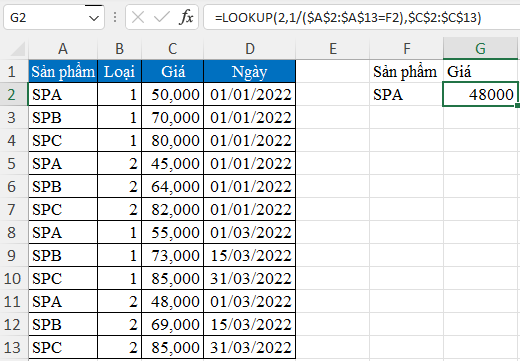The width and height of the screenshot is (520, 361).
Task: Click the price cell 64,000
Action: pyautogui.click(x=172, y=186)
